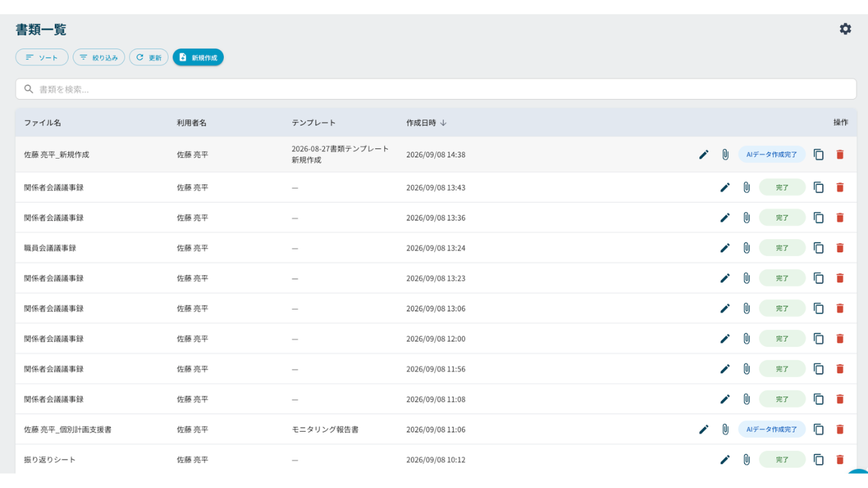Create a document with 新規作成 button

click(x=198, y=58)
